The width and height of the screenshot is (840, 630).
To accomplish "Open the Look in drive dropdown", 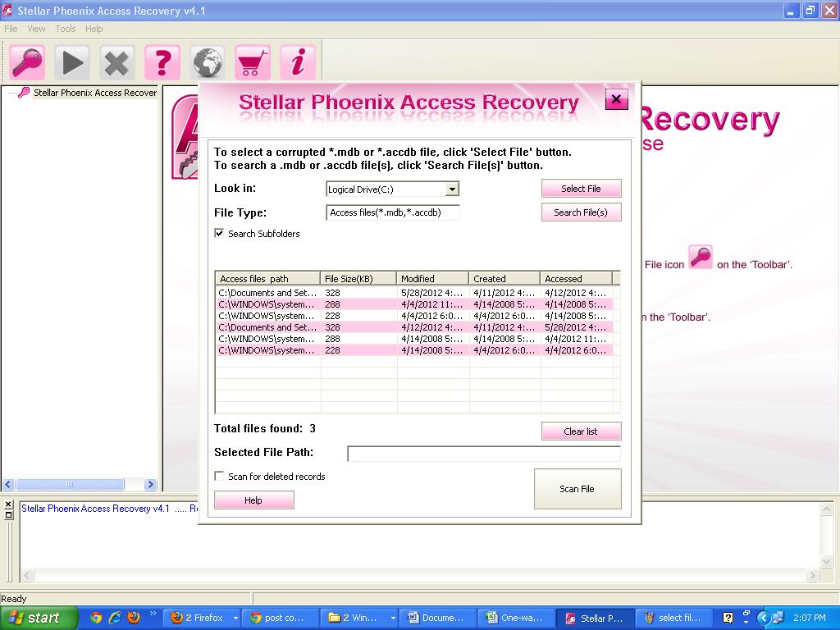I will (x=452, y=189).
